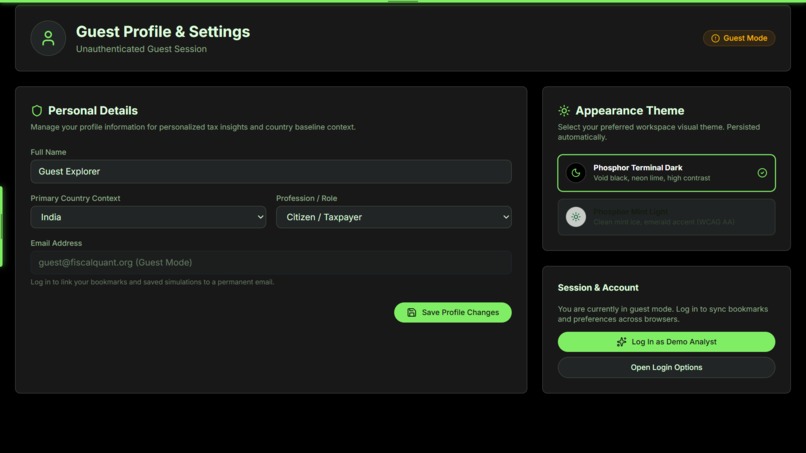Open the Primary Country Context dropdown showing India
The image size is (806, 453).
[x=148, y=217]
